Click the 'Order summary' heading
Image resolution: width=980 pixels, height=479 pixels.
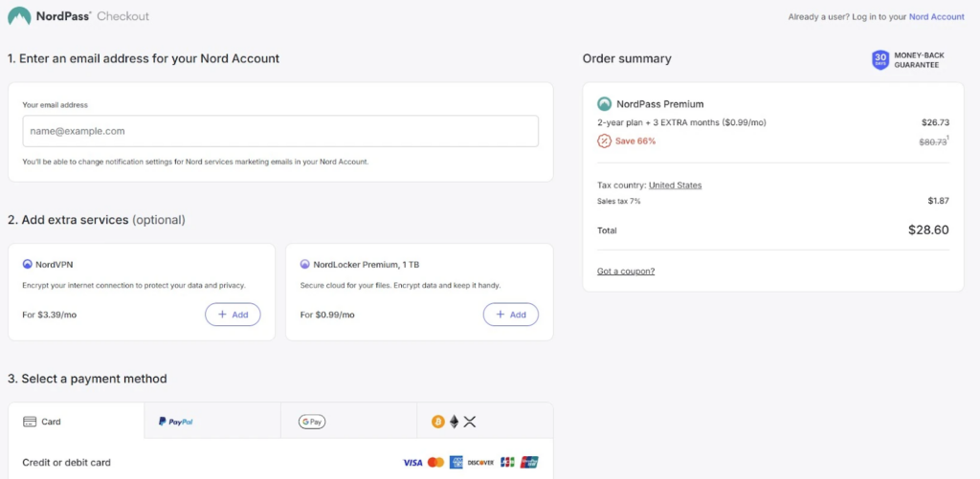coord(627,58)
